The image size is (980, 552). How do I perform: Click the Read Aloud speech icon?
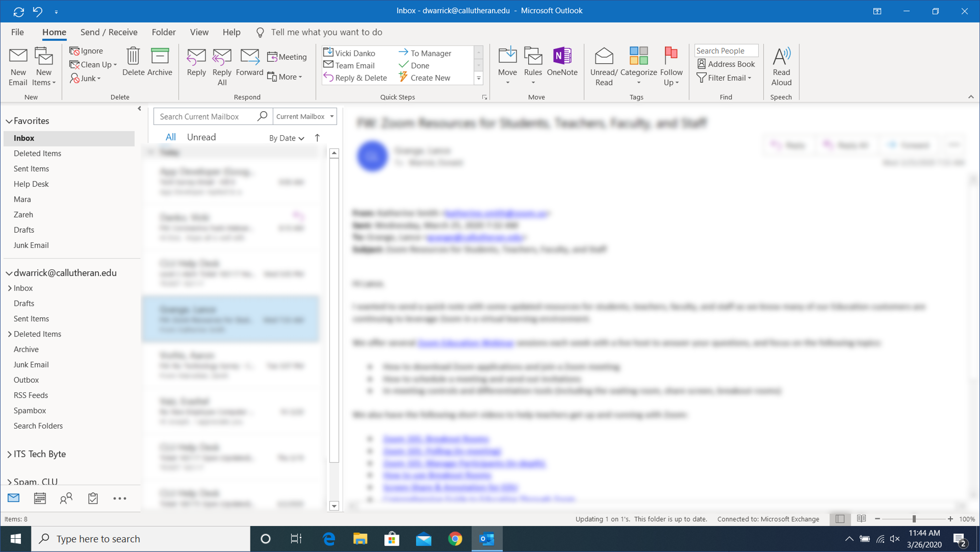pyautogui.click(x=781, y=57)
